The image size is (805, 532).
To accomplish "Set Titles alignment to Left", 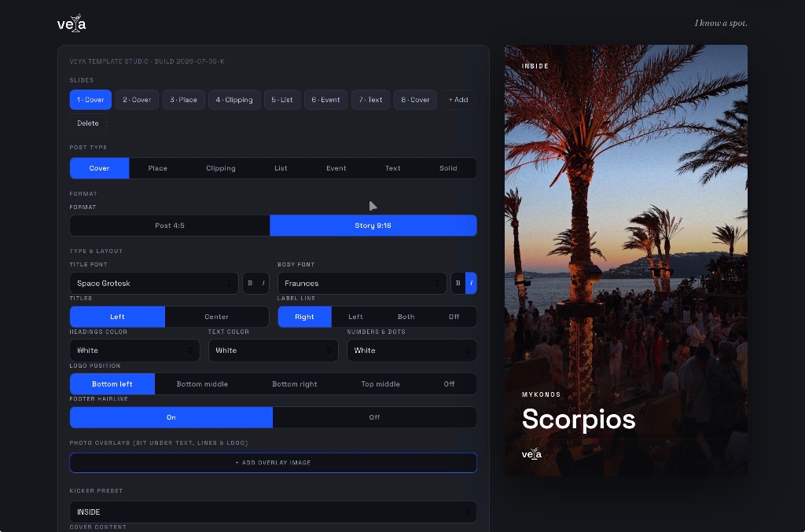I will click(x=118, y=317).
